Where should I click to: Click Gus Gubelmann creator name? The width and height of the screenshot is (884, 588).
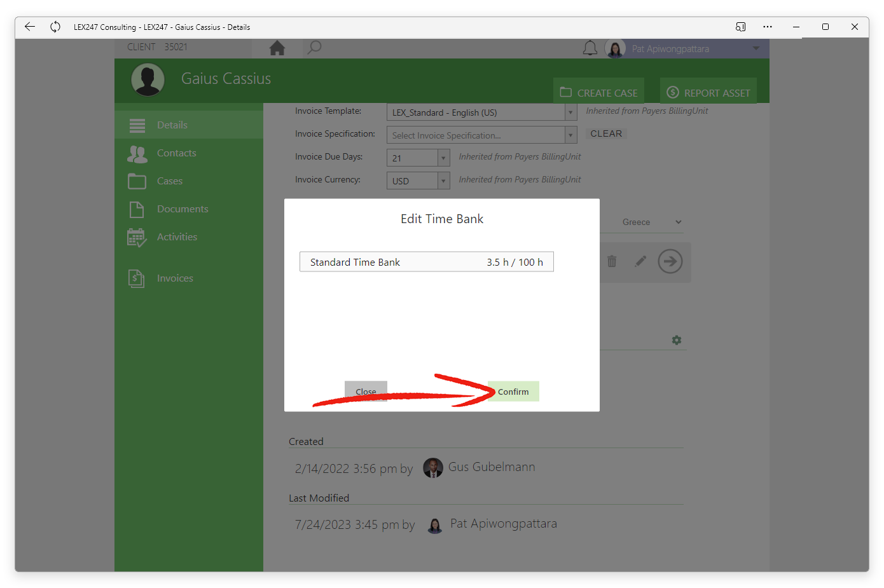pyautogui.click(x=492, y=467)
